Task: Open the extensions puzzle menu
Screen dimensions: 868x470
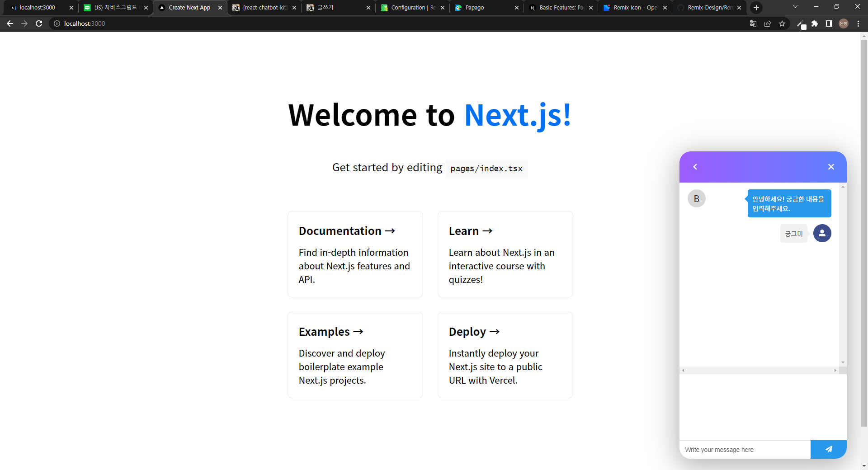Action: 815,23
